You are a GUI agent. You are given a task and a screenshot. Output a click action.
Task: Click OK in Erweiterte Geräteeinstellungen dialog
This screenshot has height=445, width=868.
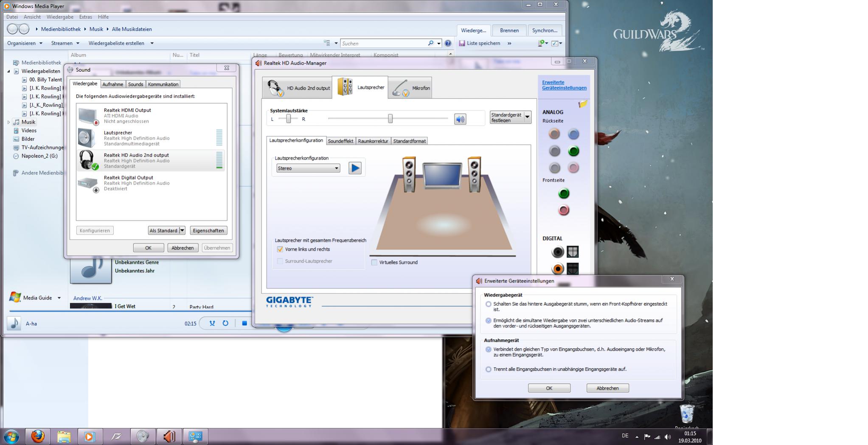(x=549, y=388)
